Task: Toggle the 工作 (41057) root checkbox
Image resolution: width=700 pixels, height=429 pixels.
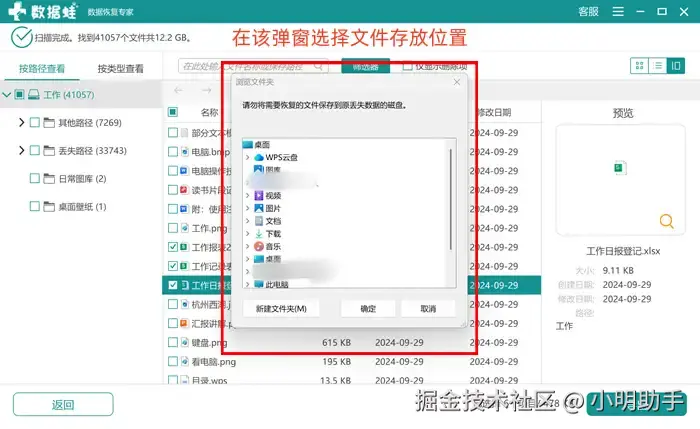Action: [19, 94]
